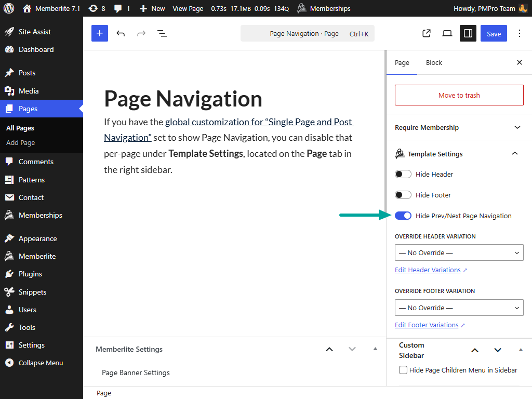Move Custom Sidebar panel down

pyautogui.click(x=498, y=350)
